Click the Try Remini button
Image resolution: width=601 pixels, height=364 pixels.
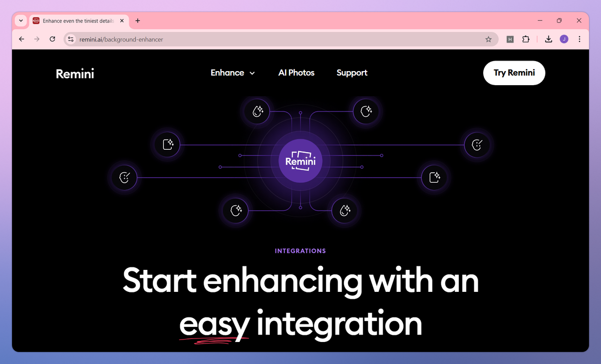click(514, 73)
